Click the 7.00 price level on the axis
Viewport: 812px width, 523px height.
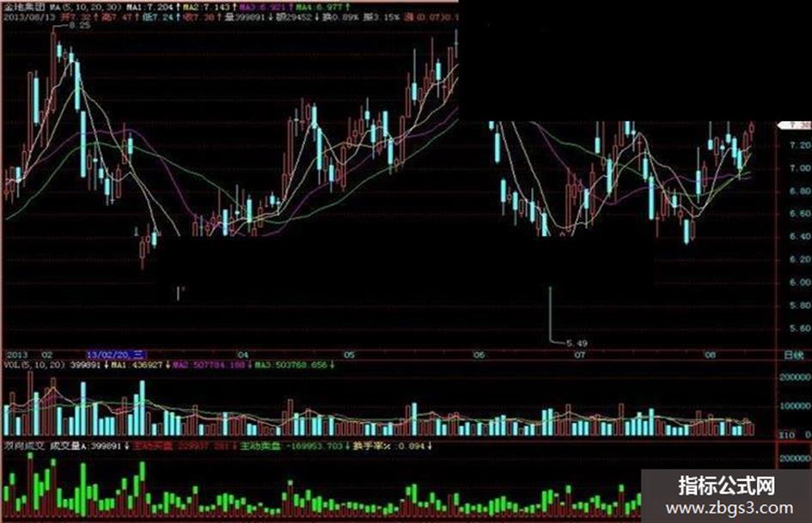(x=800, y=168)
